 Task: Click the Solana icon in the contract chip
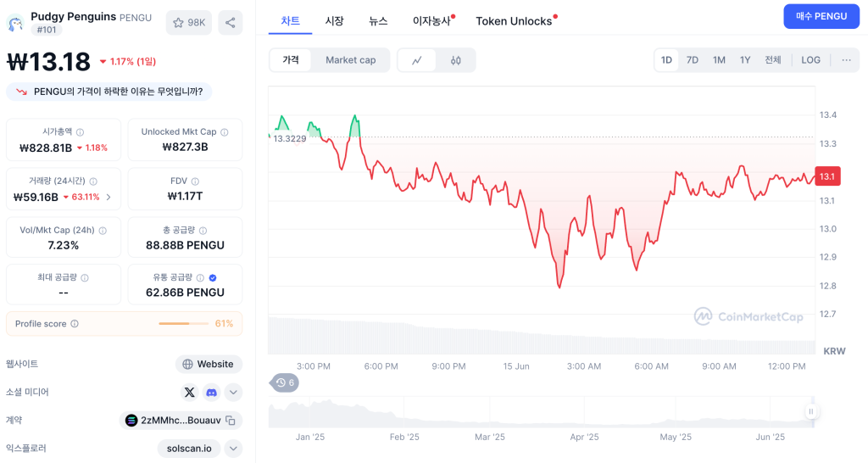(131, 421)
